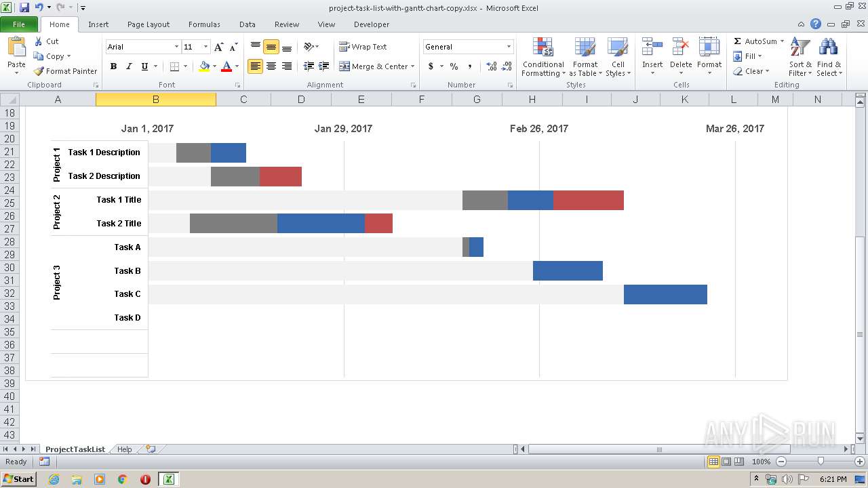Switch to the Insert tab
The width and height of the screenshot is (868, 488).
98,24
